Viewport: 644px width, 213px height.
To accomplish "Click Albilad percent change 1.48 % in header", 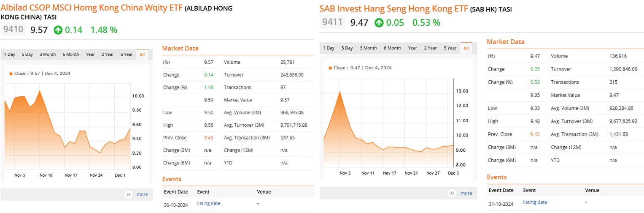I will click(104, 30).
